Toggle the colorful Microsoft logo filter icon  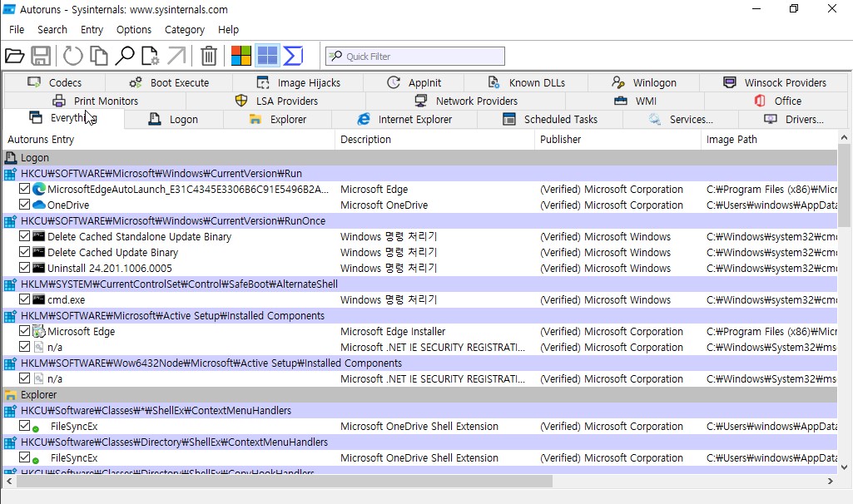tap(241, 56)
